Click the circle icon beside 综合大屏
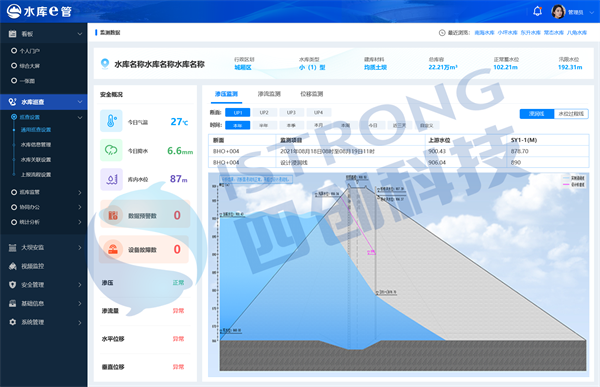 14,65
